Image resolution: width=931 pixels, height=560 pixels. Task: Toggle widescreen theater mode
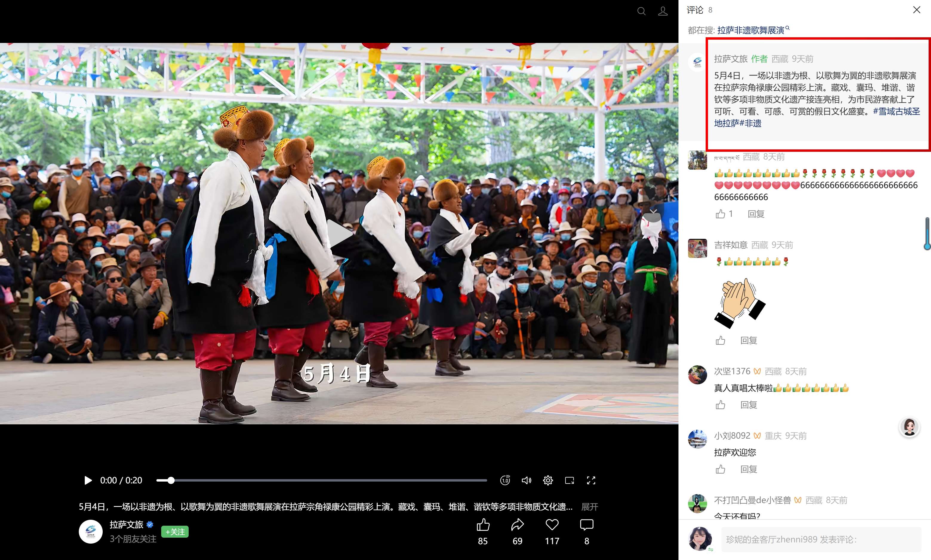pos(569,480)
